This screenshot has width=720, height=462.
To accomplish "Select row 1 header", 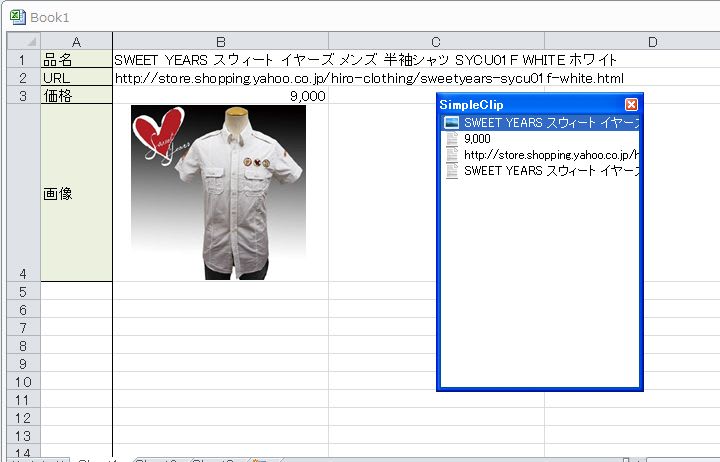I will 23,60.
